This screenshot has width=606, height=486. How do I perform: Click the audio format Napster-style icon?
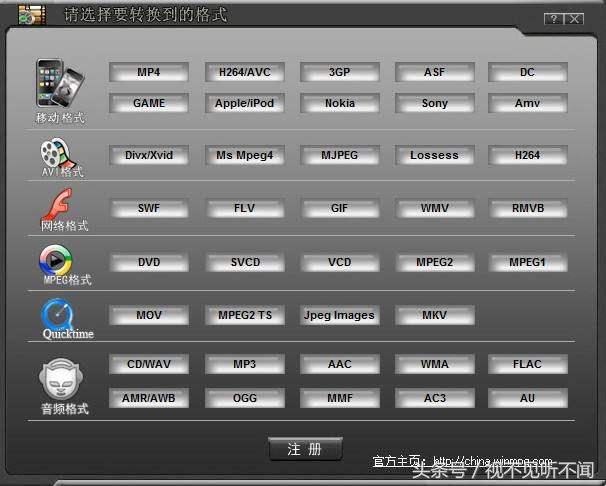(x=58, y=380)
